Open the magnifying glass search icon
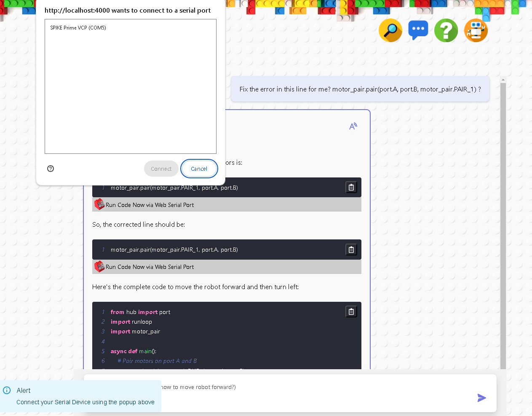Viewport: 532px width, 416px height. click(x=390, y=30)
